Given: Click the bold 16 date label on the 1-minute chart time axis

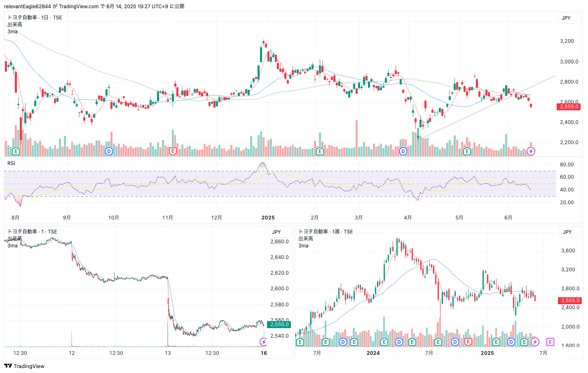Looking at the screenshot, I should click(264, 353).
